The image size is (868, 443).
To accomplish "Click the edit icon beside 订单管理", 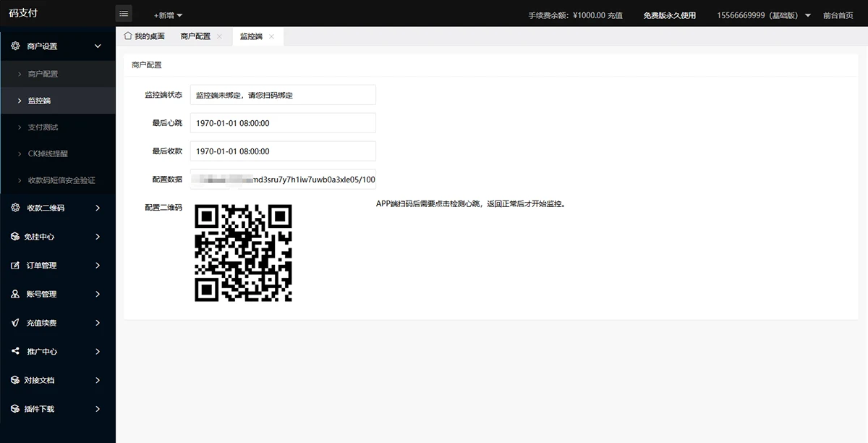I will point(15,266).
